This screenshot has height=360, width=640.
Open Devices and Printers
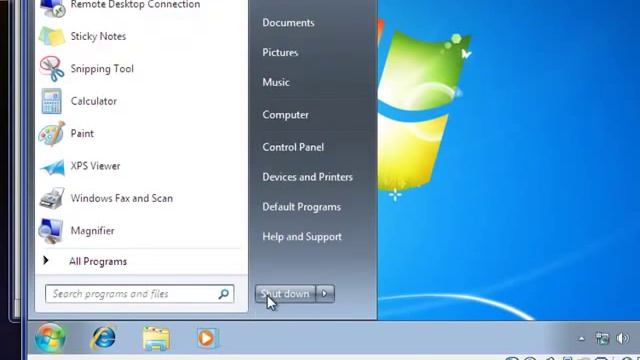coord(307,177)
